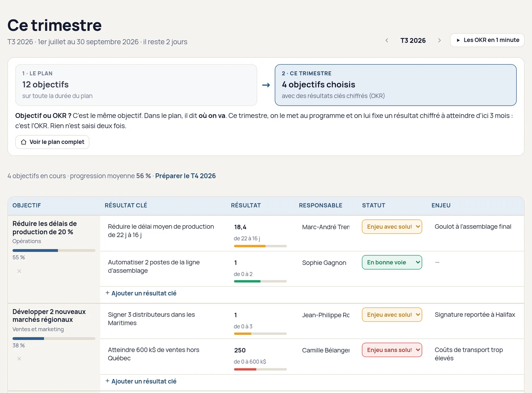Edit result value 250

click(240, 350)
